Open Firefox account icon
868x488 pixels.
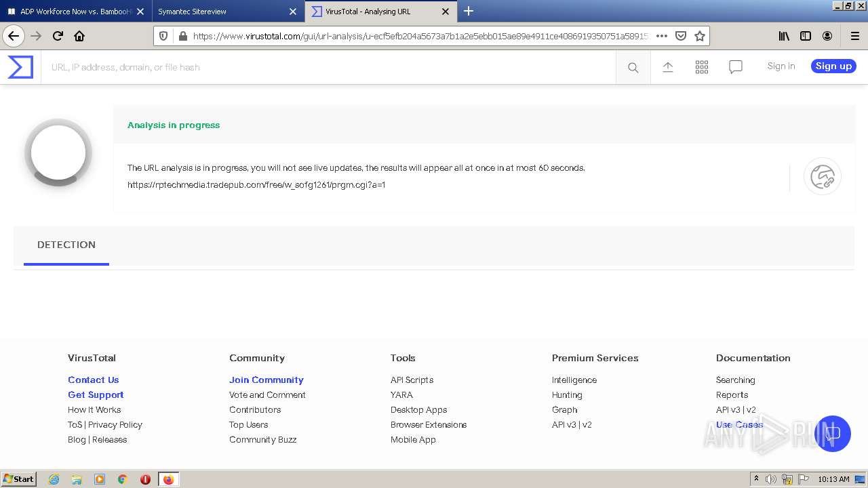827,36
